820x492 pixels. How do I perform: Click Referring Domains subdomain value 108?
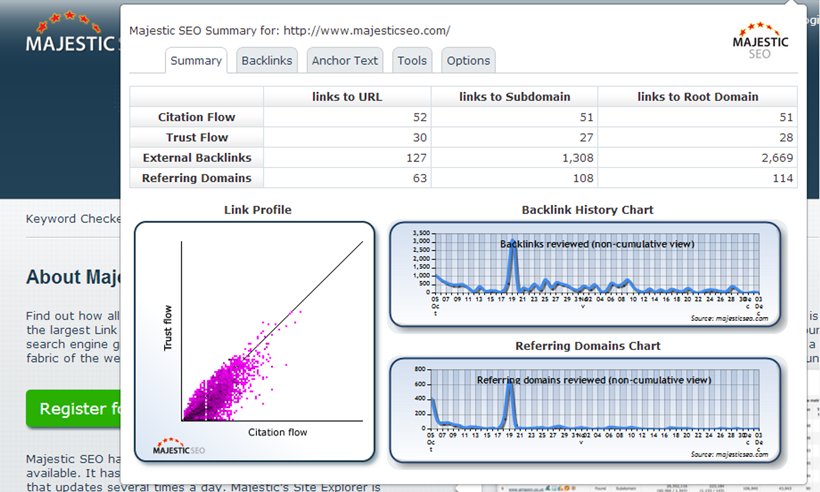[583, 178]
